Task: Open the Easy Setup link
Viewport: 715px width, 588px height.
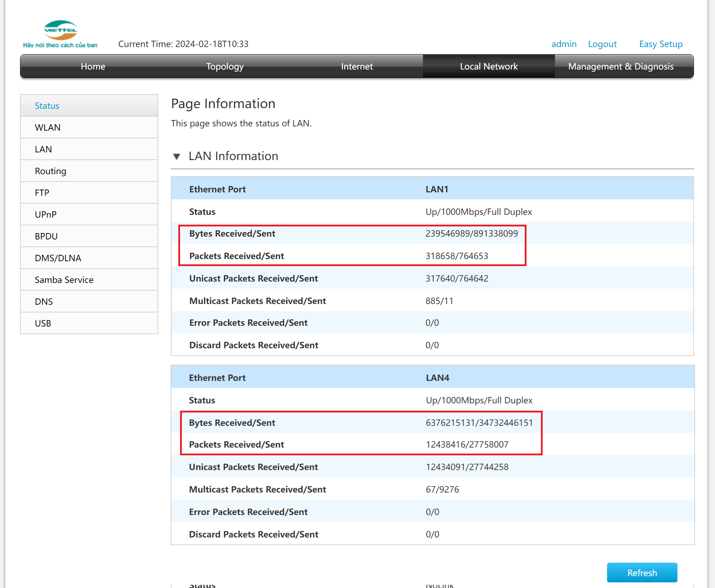Action: tap(661, 44)
